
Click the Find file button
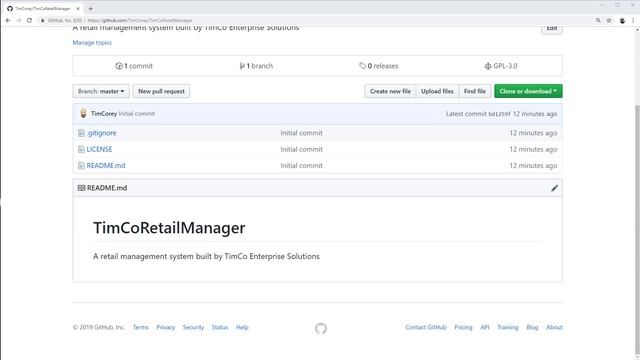coord(475,91)
